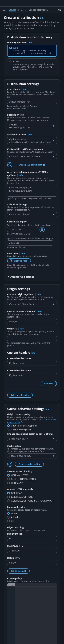Choose HTTPS only viewer protocol
Image resolution: width=64 pixels, height=644 pixels.
click(x=9, y=483)
